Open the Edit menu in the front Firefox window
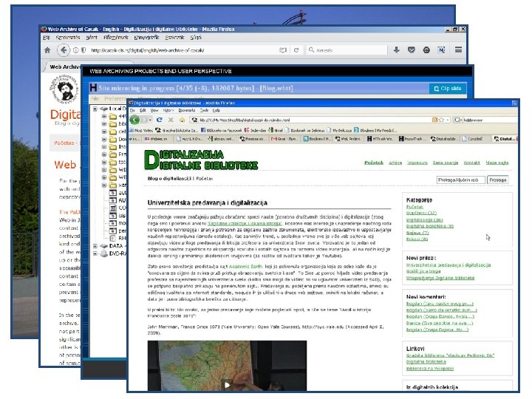The image size is (532, 399). click(x=143, y=110)
